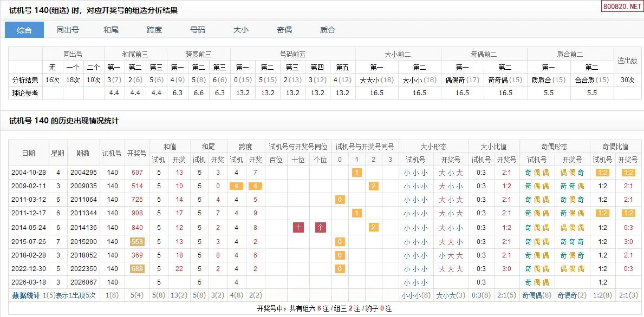This screenshot has height=317, width=644.
Task: Switch to the 同出号 tab
Action: [x=68, y=30]
